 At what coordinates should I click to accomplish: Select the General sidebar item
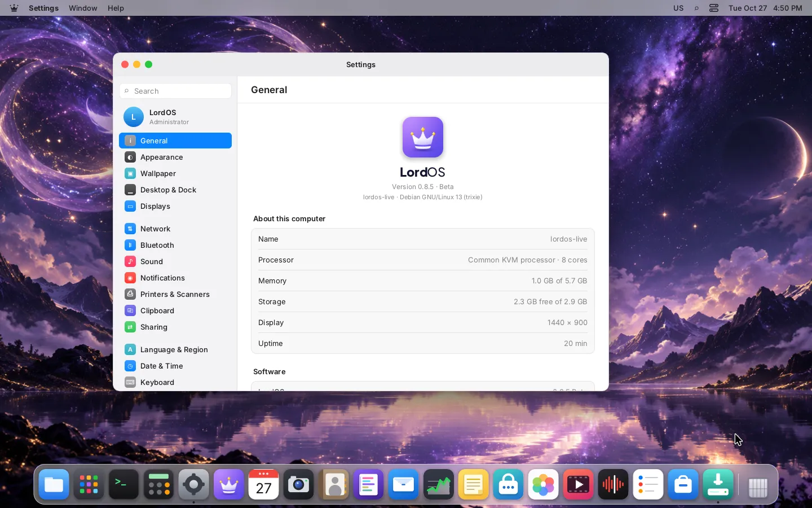tap(175, 141)
